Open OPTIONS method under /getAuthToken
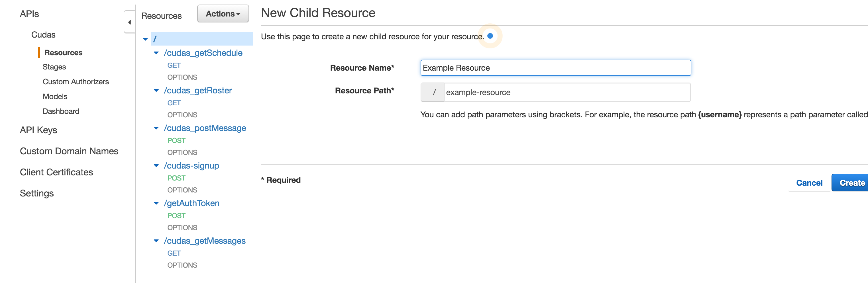The width and height of the screenshot is (868, 283). pyautogui.click(x=182, y=228)
